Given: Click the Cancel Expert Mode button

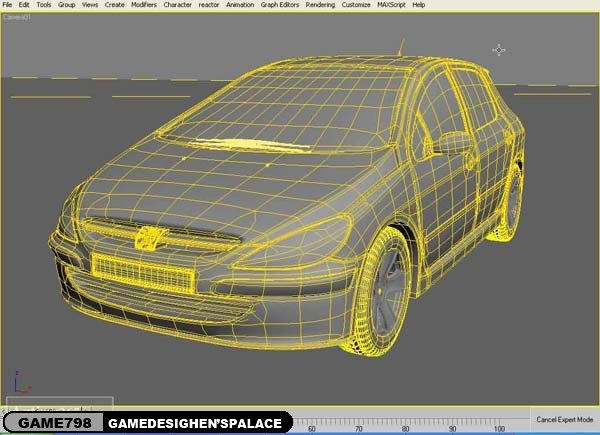Looking at the screenshot, I should [x=564, y=420].
